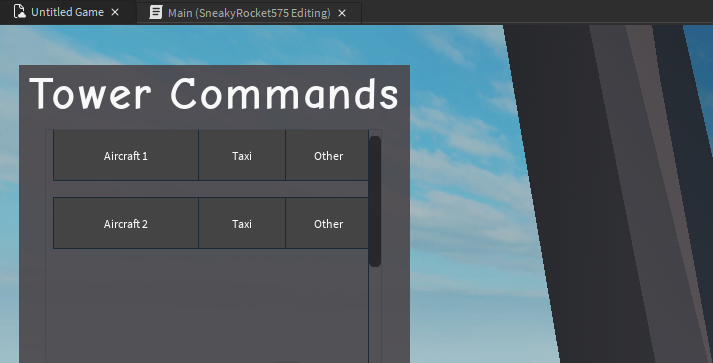713x363 pixels.
Task: Select the dark pillar object in the viewport
Action: point(605,191)
